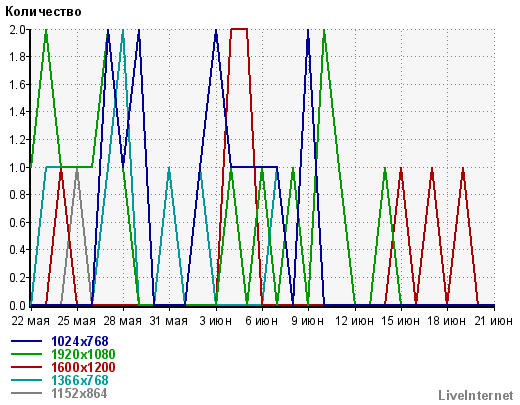Viewport: 520px width, 405px height.
Task: Click the 31 мая date label
Action: click(x=169, y=321)
